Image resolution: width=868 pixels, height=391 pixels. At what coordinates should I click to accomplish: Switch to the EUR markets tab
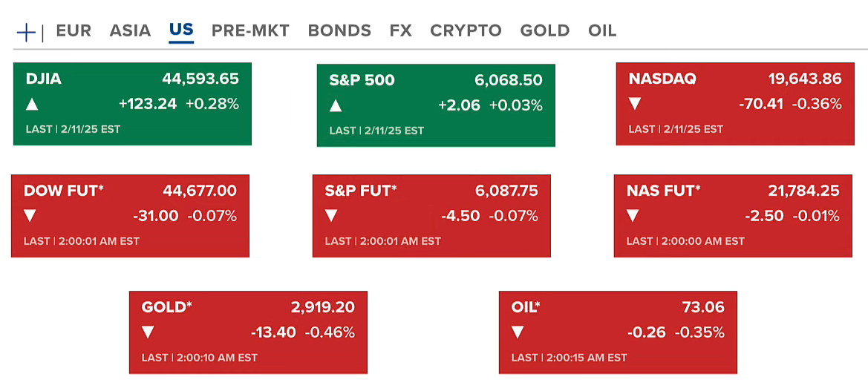click(74, 30)
